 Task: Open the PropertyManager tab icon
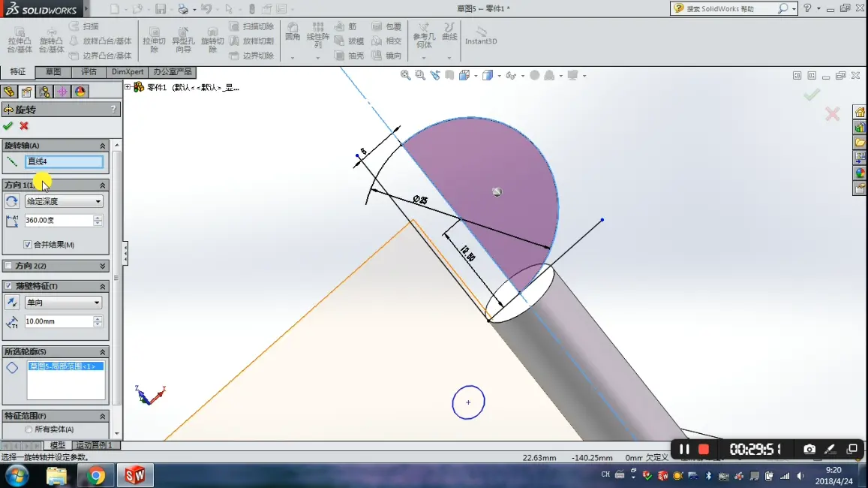[26, 92]
